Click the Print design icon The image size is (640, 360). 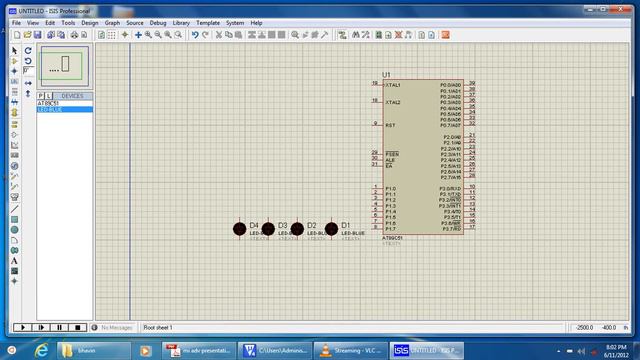74,35
